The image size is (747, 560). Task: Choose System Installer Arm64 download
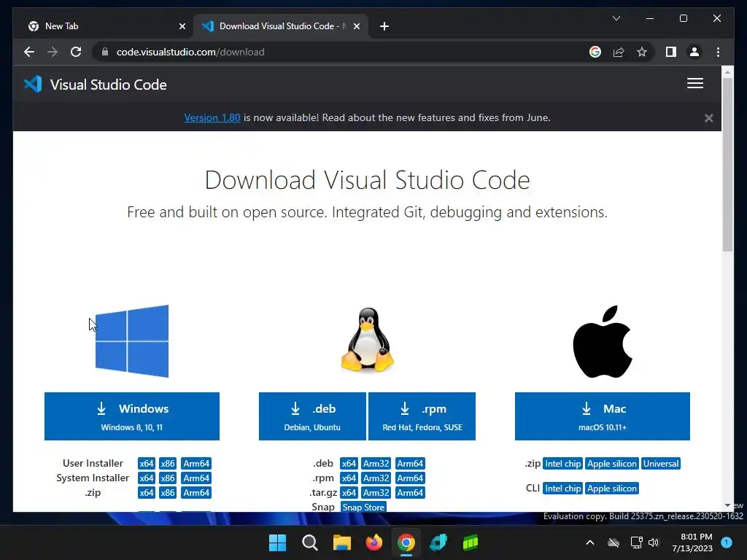point(196,478)
